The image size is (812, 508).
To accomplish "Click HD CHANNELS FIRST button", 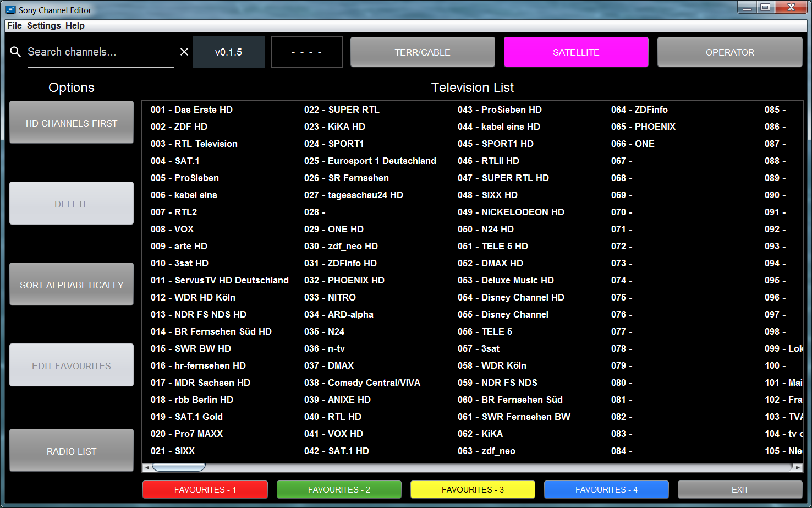I will (x=72, y=122).
